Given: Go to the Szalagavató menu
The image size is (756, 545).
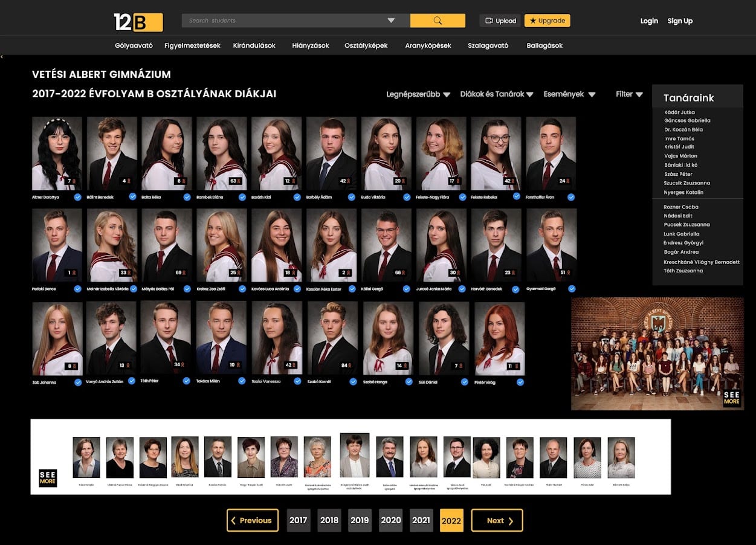Looking at the screenshot, I should pos(488,45).
